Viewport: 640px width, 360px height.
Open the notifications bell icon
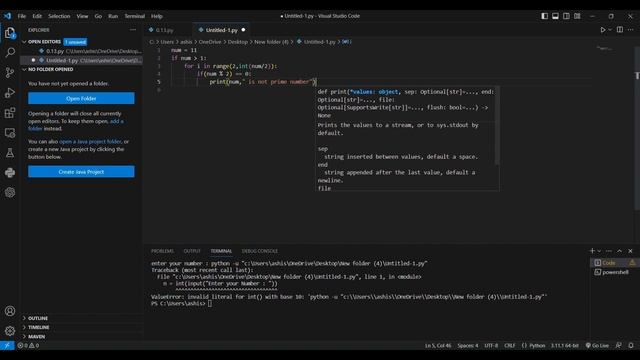pyautogui.click(x=631, y=345)
